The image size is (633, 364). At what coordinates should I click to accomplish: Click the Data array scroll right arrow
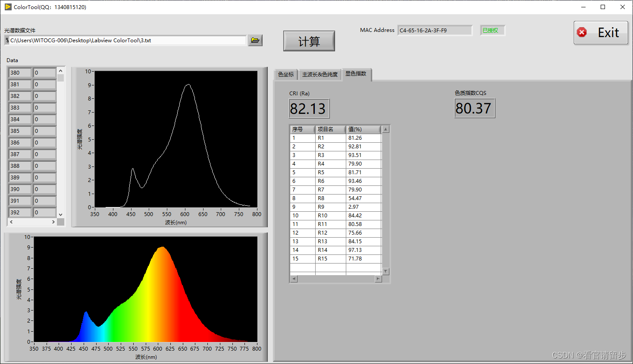pyautogui.click(x=53, y=222)
